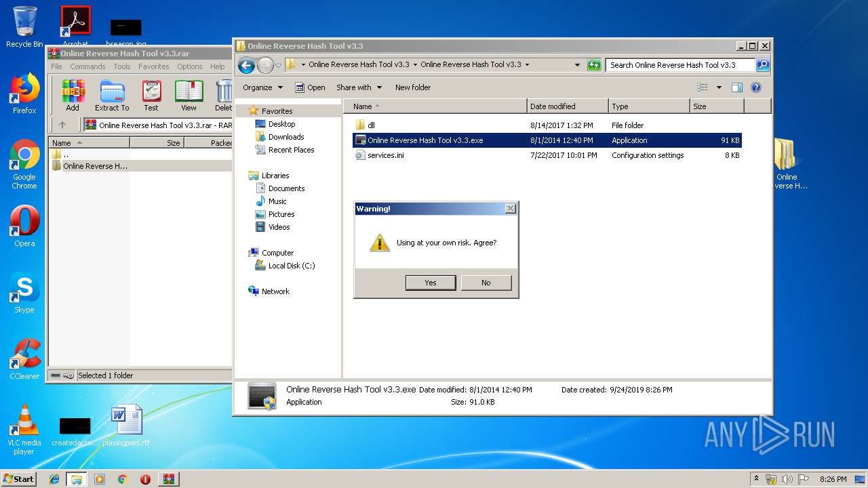Click the Skype desktop icon
This screenshot has width=868, height=488.
pos(24,293)
